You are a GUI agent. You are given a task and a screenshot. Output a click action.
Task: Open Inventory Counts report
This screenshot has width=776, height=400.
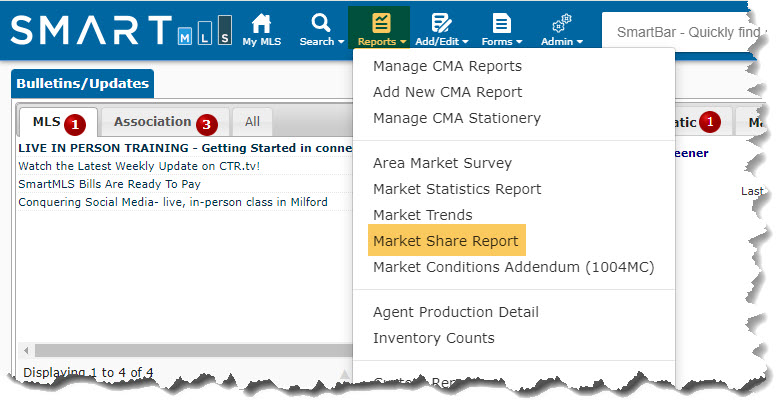click(434, 338)
